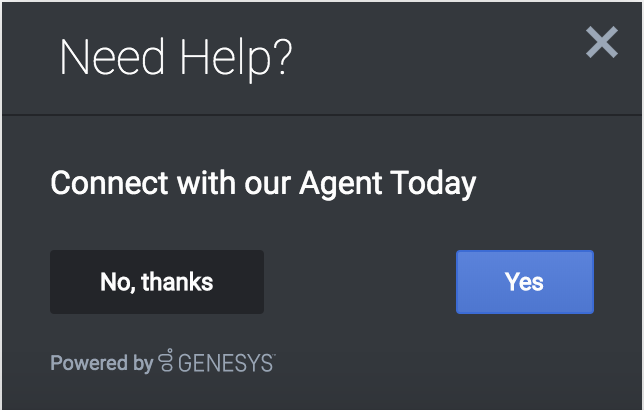
Task: Click the GENESYS wordmark text
Action: coord(226,363)
